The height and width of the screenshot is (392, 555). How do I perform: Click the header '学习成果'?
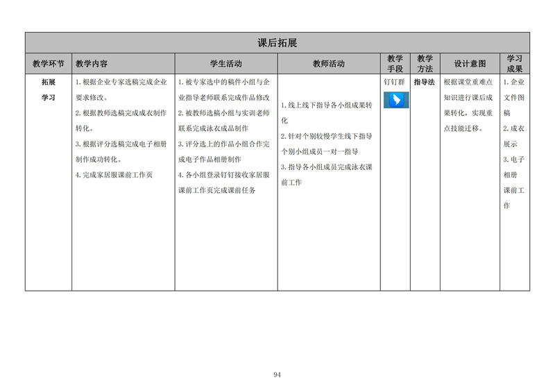coord(514,64)
